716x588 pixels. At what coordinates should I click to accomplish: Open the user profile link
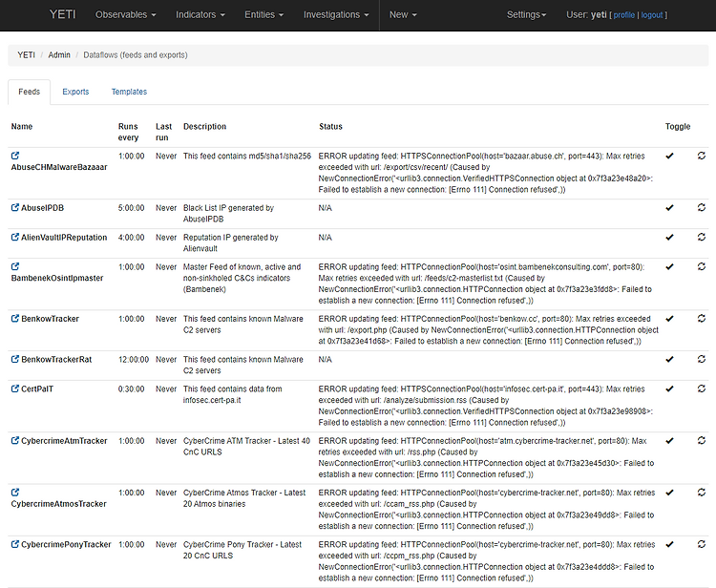click(x=623, y=15)
